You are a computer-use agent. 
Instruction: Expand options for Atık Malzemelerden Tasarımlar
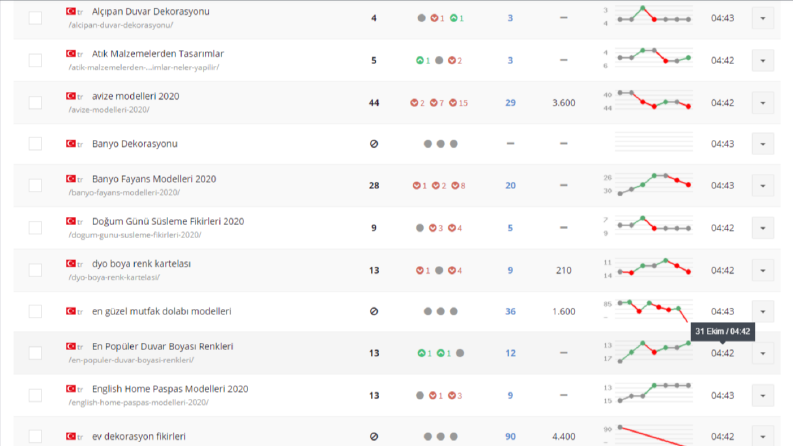pyautogui.click(x=763, y=61)
